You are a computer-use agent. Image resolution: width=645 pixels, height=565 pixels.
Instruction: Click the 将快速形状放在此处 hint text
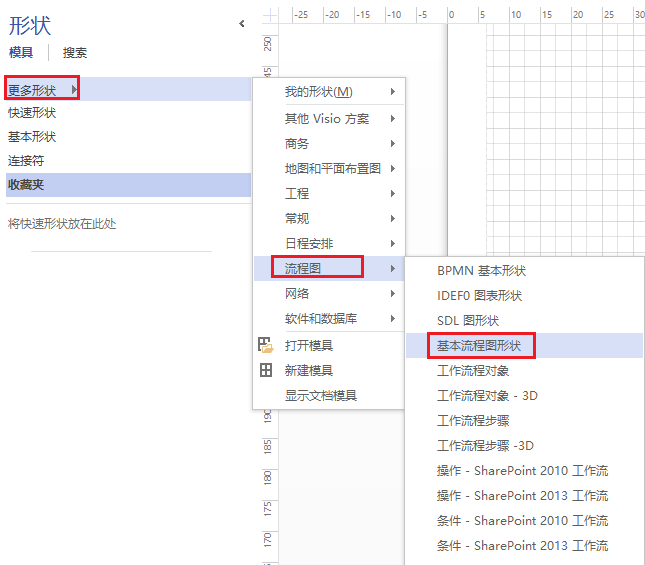click(62, 224)
